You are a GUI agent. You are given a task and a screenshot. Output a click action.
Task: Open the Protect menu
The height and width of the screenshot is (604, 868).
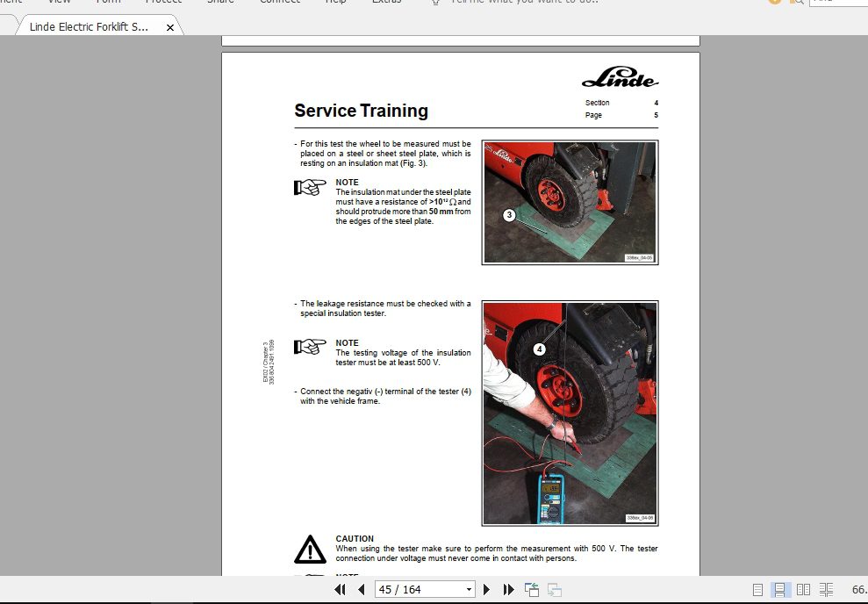point(163,3)
